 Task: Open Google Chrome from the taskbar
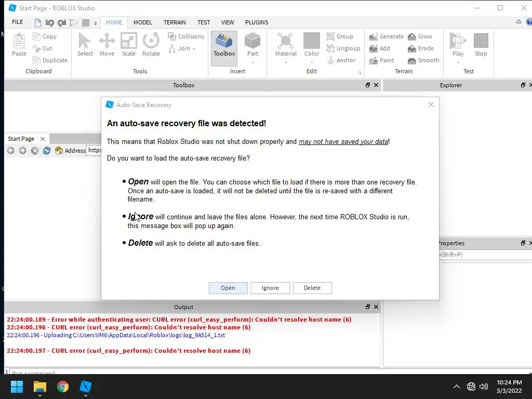(63, 387)
